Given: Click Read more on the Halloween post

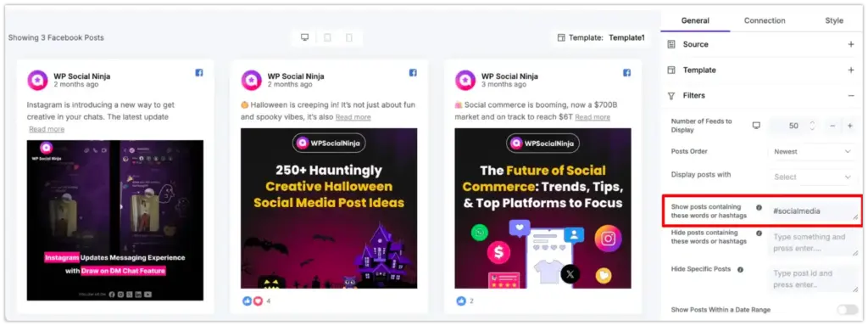Looking at the screenshot, I should click(x=353, y=117).
